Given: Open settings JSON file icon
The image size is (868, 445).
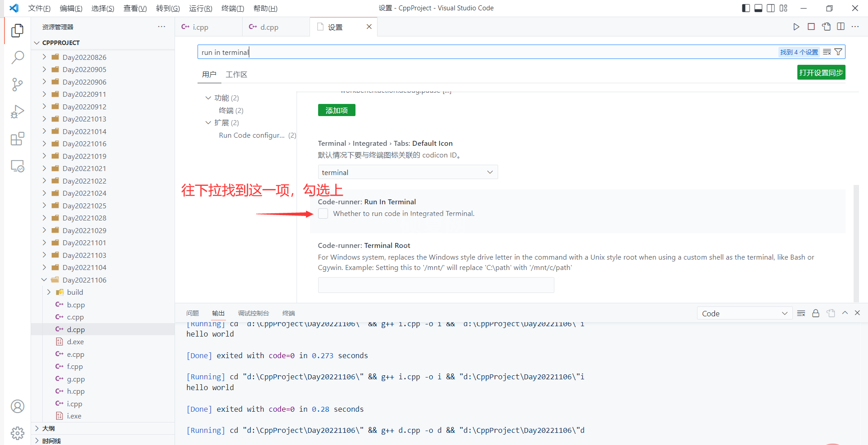Looking at the screenshot, I should coord(826,27).
